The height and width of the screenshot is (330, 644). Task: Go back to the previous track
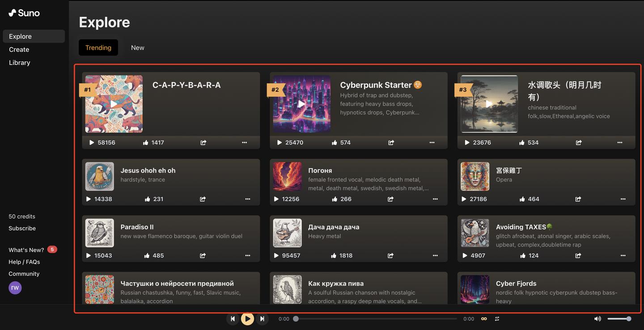pos(233,319)
